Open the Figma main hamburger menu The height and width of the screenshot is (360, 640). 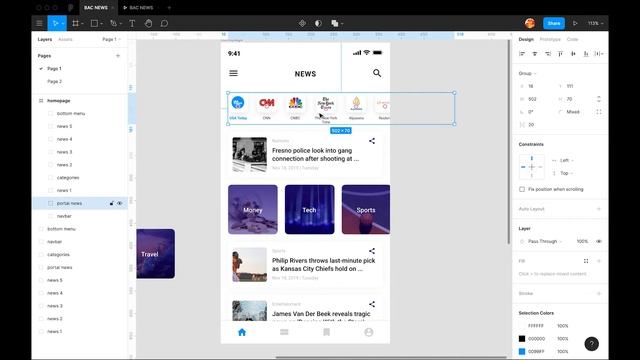[x=39, y=23]
